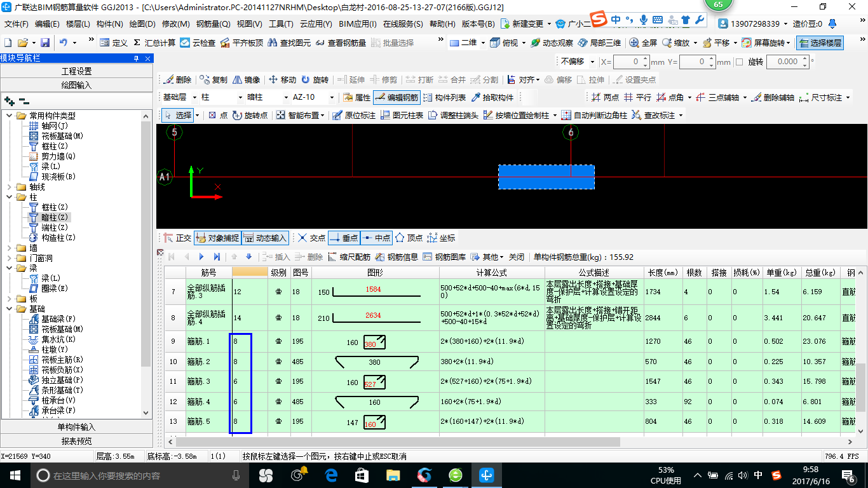Click 调整柱端头 adjust column end
Viewport: 868px width, 488px height.
point(452,115)
